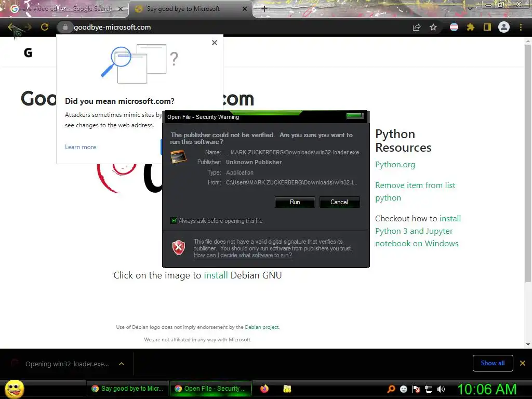Image resolution: width=532 pixels, height=399 pixels.
Task: Open Chrome three-dot menu
Action: click(x=521, y=27)
